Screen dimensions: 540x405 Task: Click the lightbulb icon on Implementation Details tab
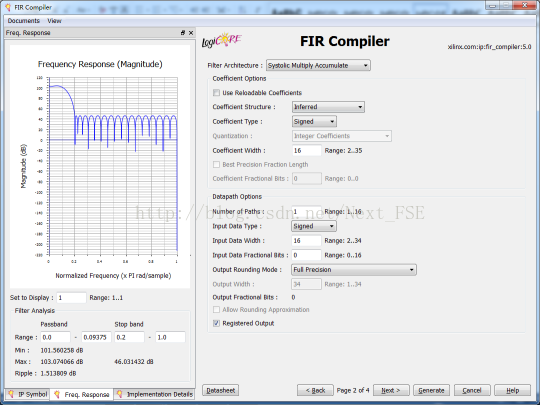coord(120,394)
